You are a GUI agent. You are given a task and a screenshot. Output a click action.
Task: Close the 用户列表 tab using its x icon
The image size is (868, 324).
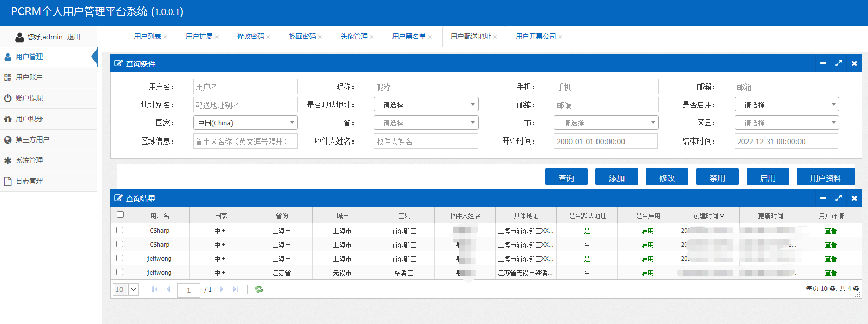point(165,37)
